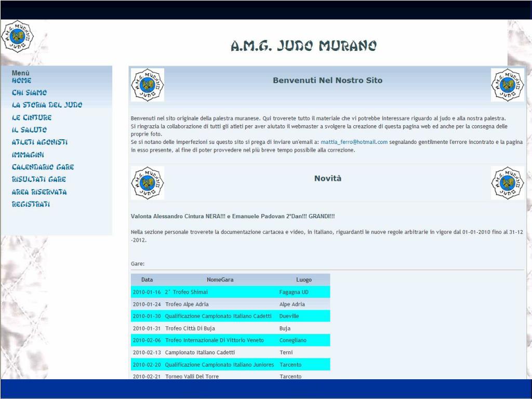Viewport: 532px width, 399px height.
Task: Click the 'Benvenuti Nel Nostro Sito' heading
Action: (327, 81)
